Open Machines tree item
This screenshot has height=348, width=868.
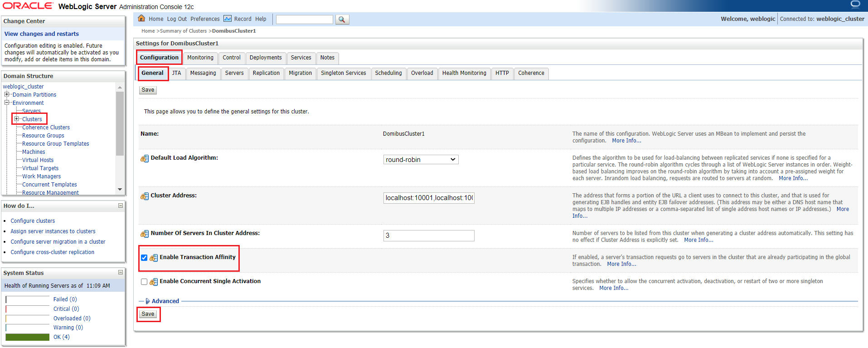coord(34,152)
